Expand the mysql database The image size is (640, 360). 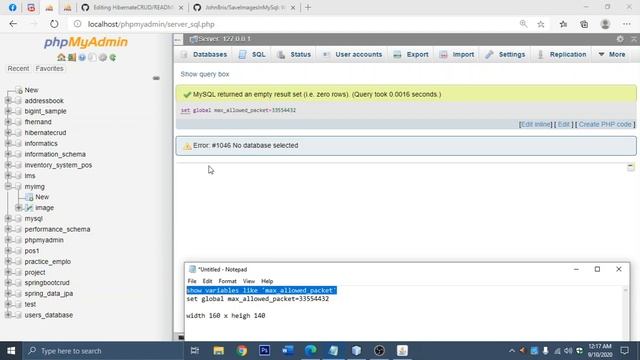pyautogui.click(x=8, y=218)
